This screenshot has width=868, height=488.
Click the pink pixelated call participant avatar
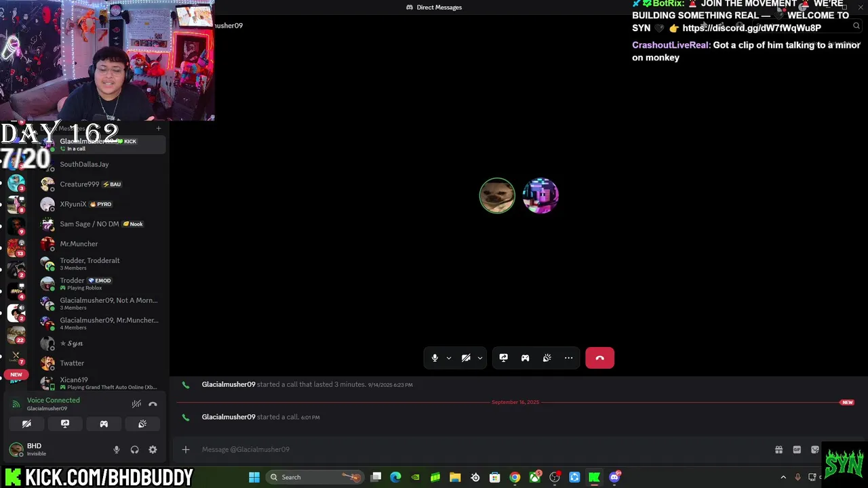coord(540,196)
